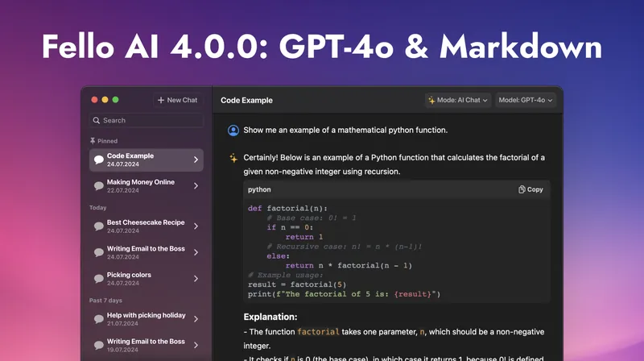Expand the Code Example chat chevron
The height and width of the screenshot is (361, 644).
[x=196, y=160]
